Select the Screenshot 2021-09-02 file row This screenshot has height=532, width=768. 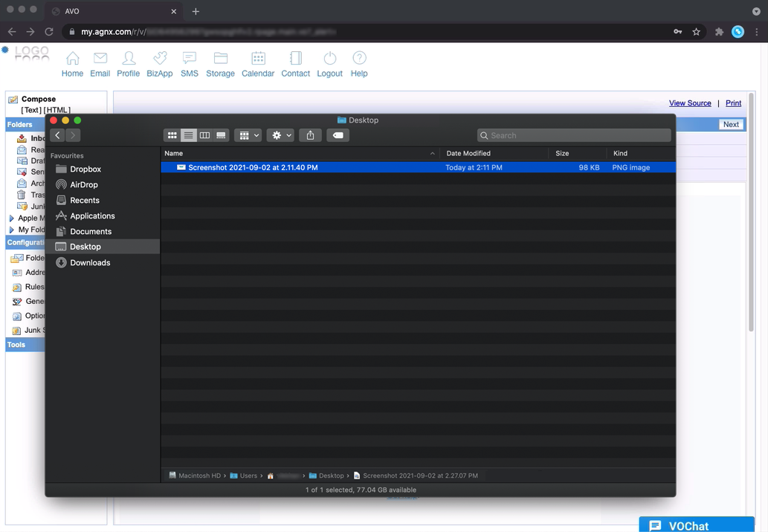[x=253, y=168]
